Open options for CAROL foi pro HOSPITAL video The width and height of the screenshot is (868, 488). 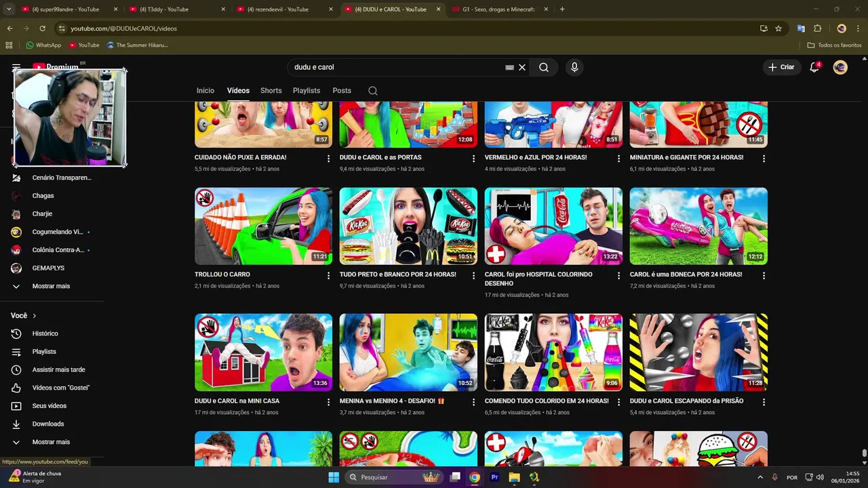618,275
